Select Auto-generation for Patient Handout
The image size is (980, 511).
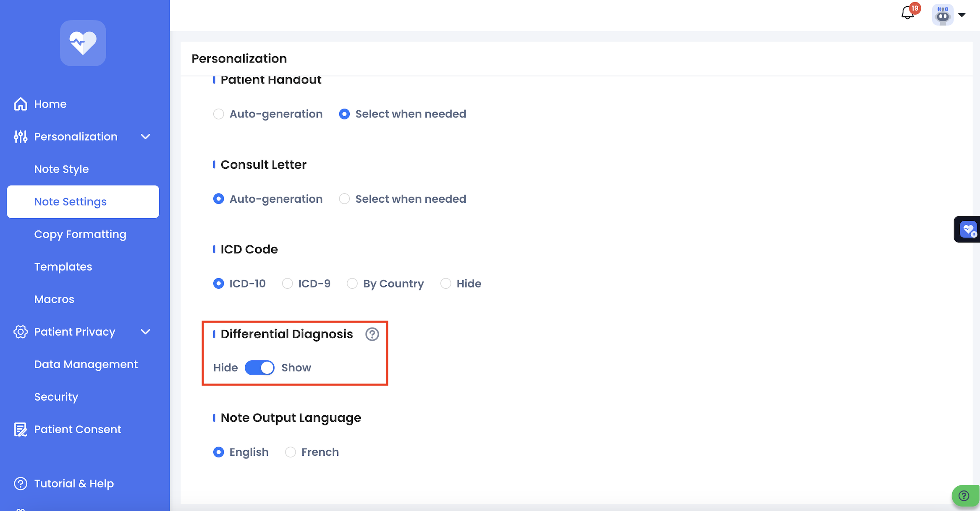[x=219, y=114]
